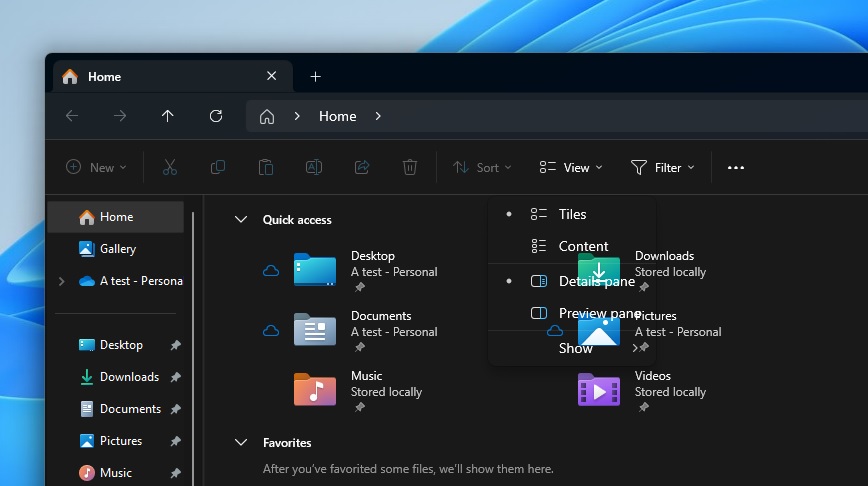The width and height of the screenshot is (868, 486).
Task: Open the View dropdown
Action: (571, 167)
